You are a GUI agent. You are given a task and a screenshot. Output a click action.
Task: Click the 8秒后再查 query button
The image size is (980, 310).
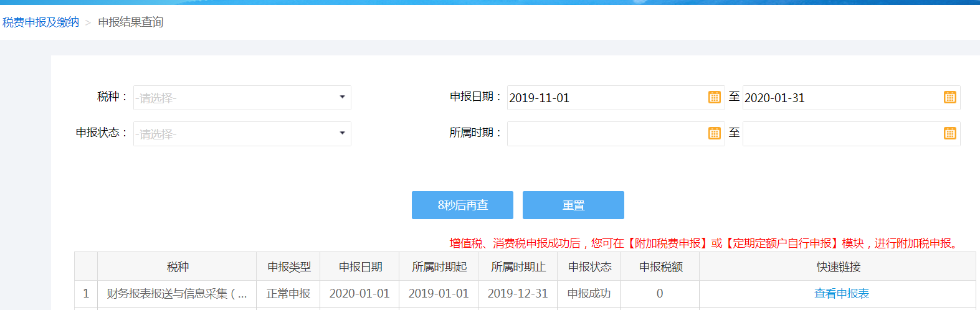coord(462,205)
